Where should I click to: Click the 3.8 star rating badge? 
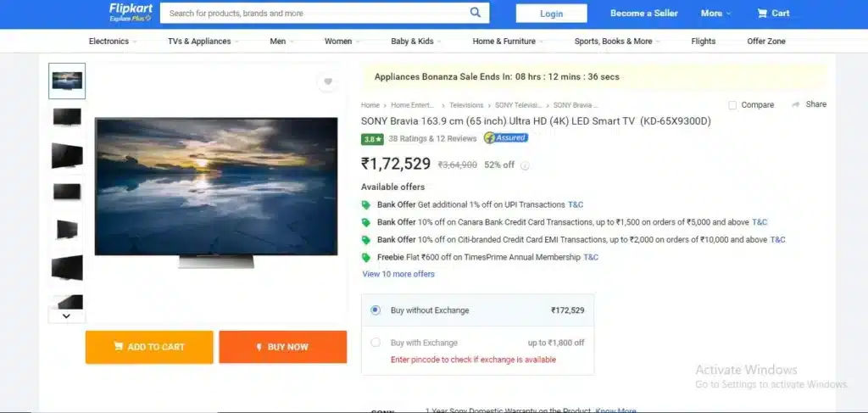tap(373, 139)
